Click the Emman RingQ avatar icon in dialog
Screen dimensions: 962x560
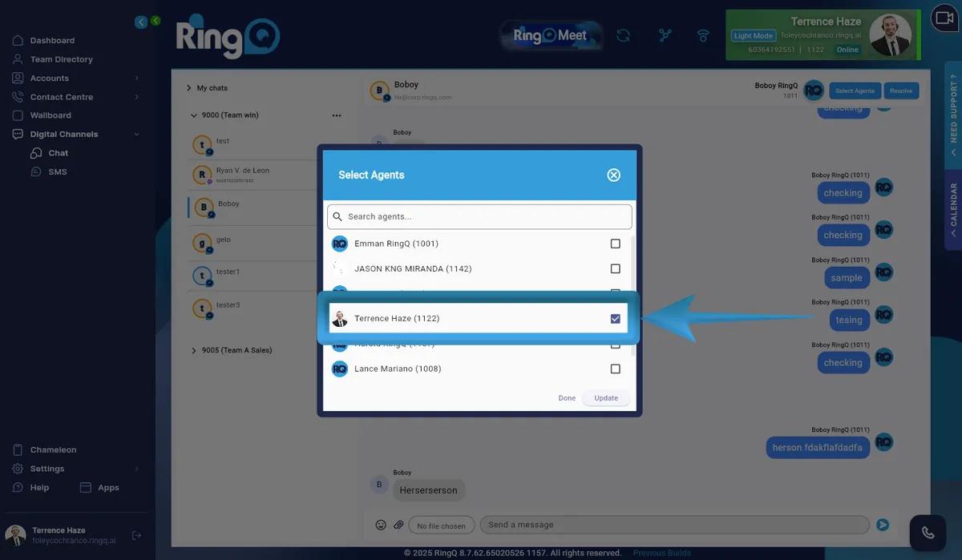(340, 244)
